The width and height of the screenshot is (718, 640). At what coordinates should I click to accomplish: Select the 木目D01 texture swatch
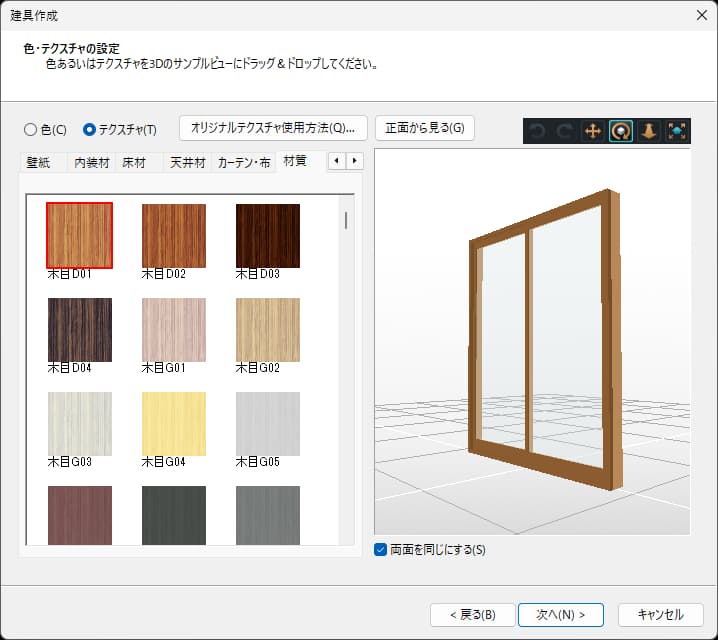[x=80, y=235]
